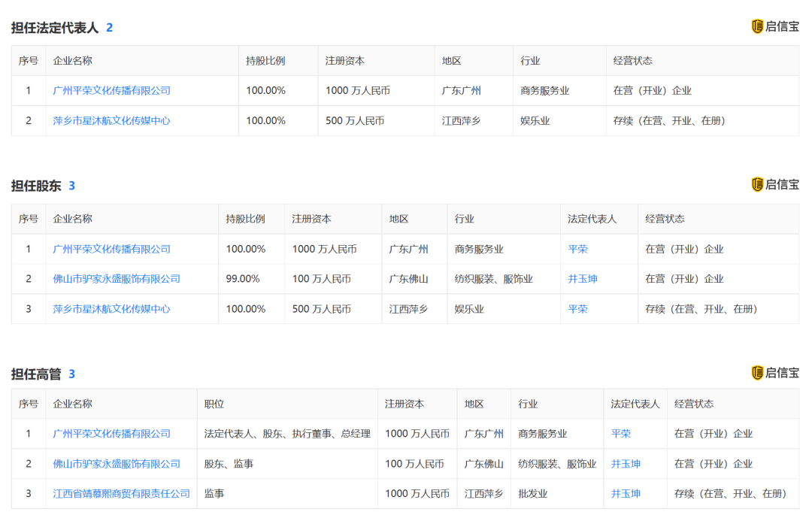Image resolution: width=812 pixels, height=524 pixels.
Task: Click 广东佛山 in the 担任高管 table
Action: pyautogui.click(x=483, y=464)
